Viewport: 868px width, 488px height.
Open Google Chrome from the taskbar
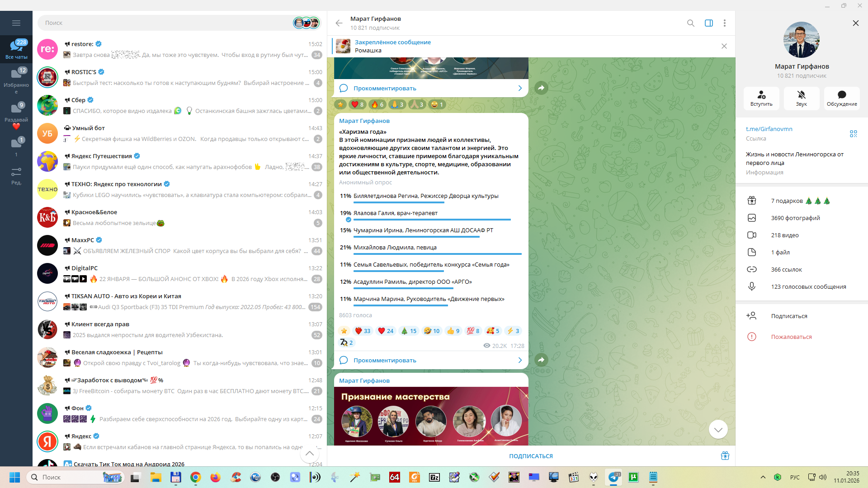pos(195,477)
